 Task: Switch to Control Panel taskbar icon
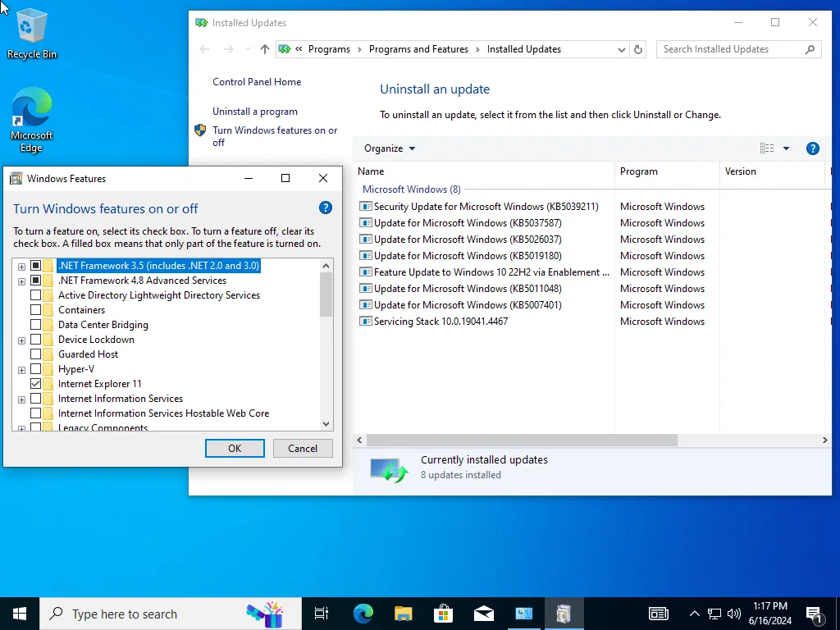(524, 614)
